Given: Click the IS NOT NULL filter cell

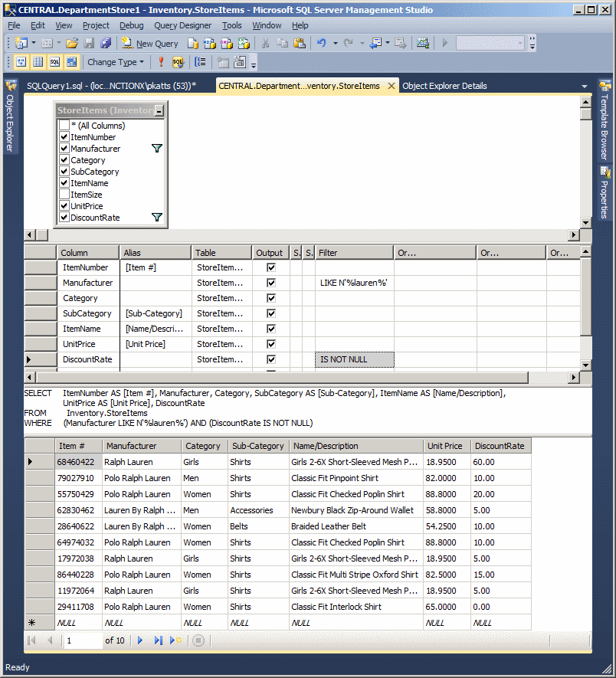Looking at the screenshot, I should 354,359.
